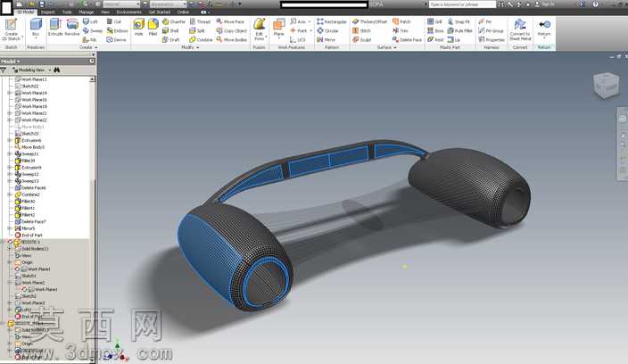This screenshot has height=364, width=628.
Task: Select Fillet39 in model tree
Action: tap(25, 161)
